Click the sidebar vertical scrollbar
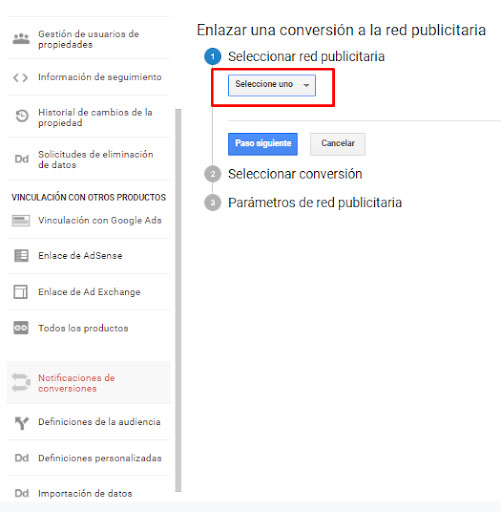The height and width of the screenshot is (512, 501). [178, 300]
